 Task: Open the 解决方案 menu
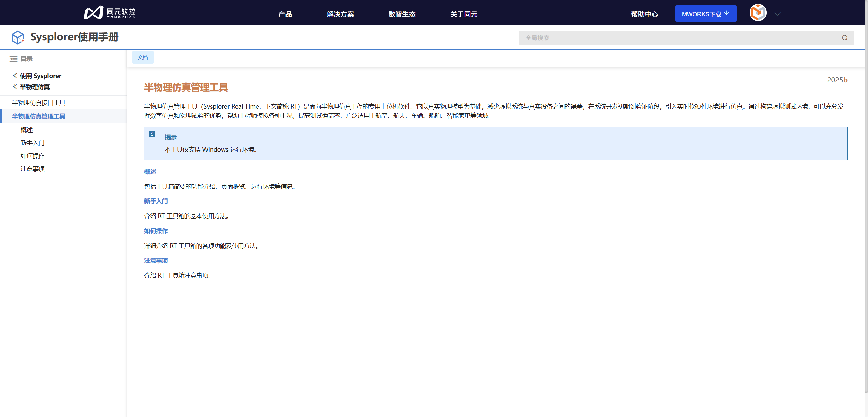340,14
